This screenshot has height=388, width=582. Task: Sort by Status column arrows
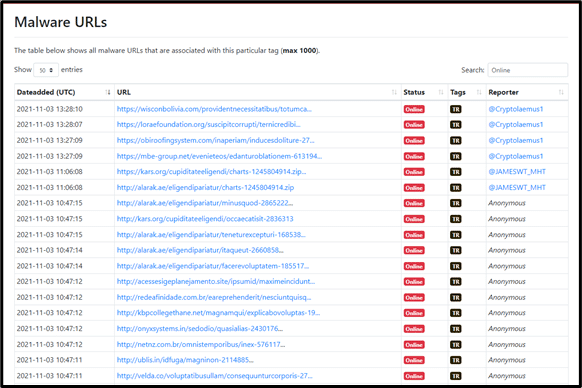pos(441,92)
